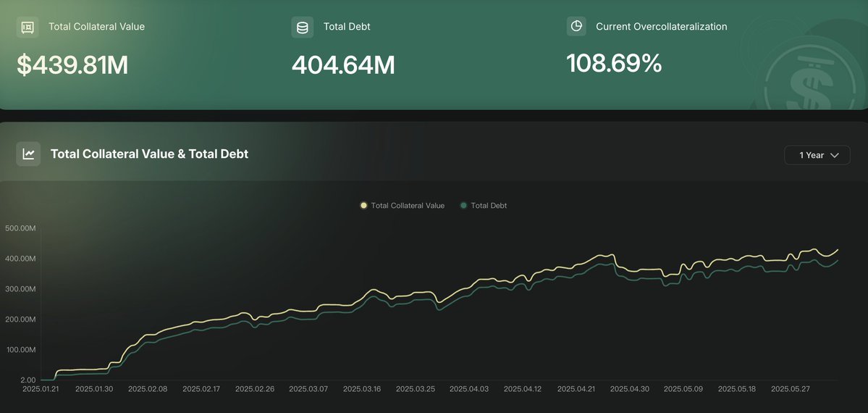Toggle the Total Debt legend series
Screen dimensions: 868x413
(x=484, y=206)
